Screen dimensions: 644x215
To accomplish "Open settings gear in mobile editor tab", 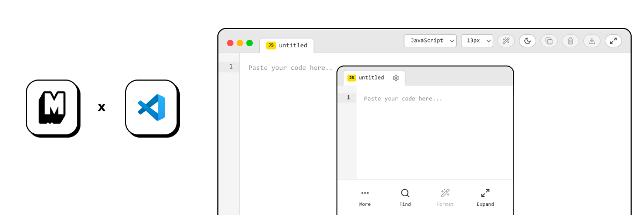I will 396,78.
